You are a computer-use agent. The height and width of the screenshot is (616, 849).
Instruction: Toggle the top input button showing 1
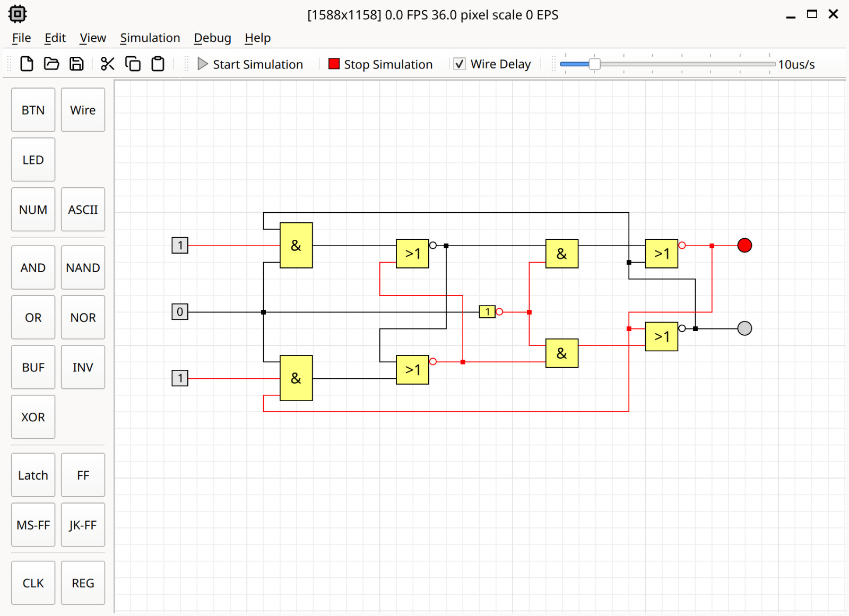click(180, 246)
